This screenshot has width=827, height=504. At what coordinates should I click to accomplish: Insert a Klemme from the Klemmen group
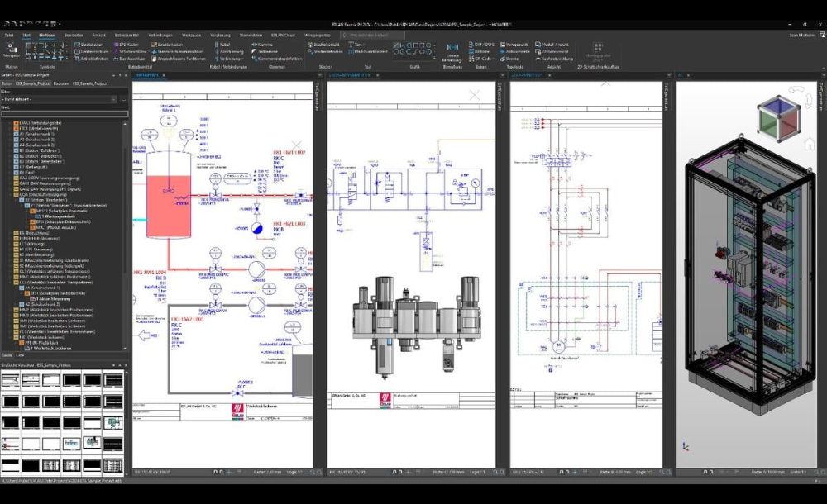tap(262, 45)
